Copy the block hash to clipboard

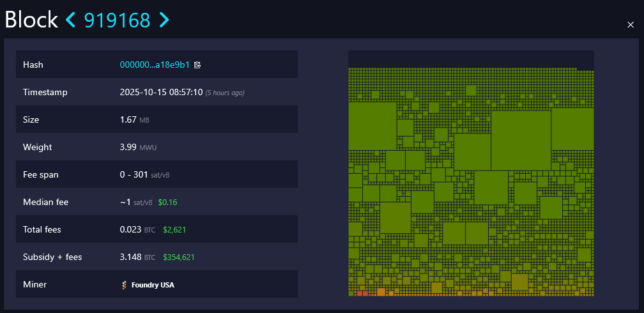coord(197,65)
